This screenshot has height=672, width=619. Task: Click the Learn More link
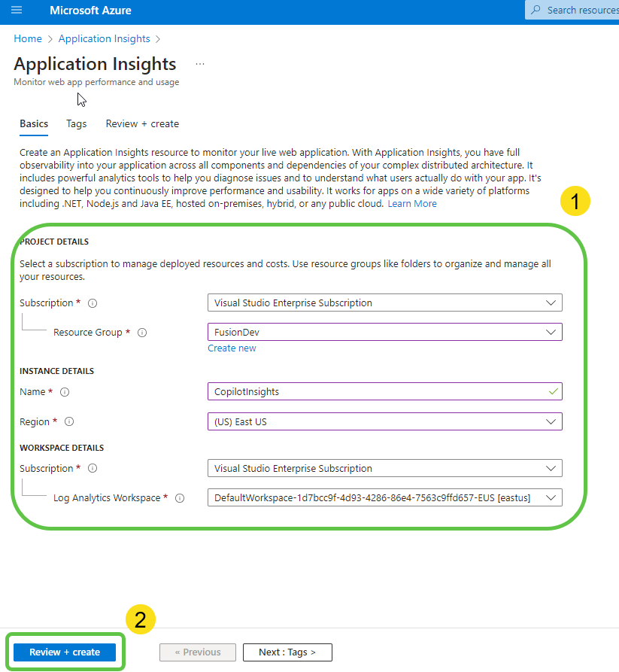(x=412, y=202)
